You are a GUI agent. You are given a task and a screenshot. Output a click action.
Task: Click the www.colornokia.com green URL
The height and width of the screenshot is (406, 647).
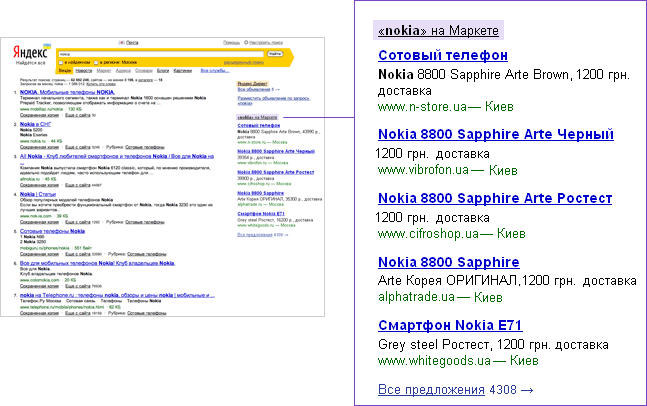pos(39,280)
